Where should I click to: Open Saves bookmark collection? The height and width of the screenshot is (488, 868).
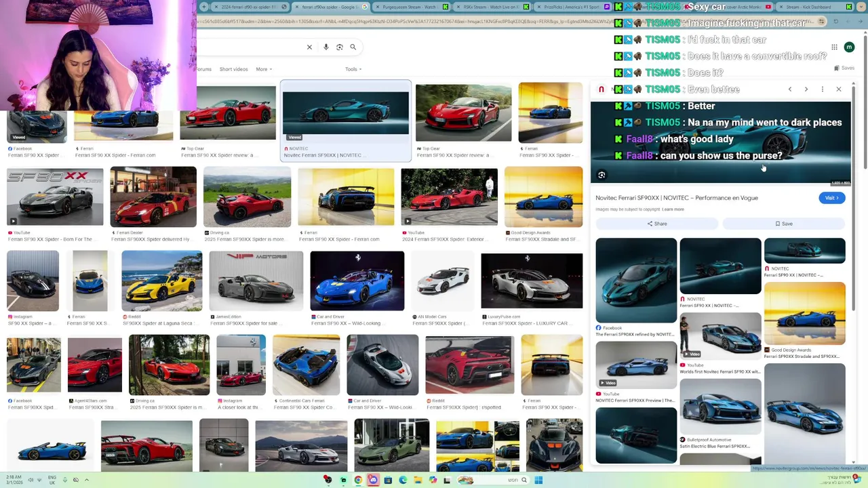coord(844,68)
